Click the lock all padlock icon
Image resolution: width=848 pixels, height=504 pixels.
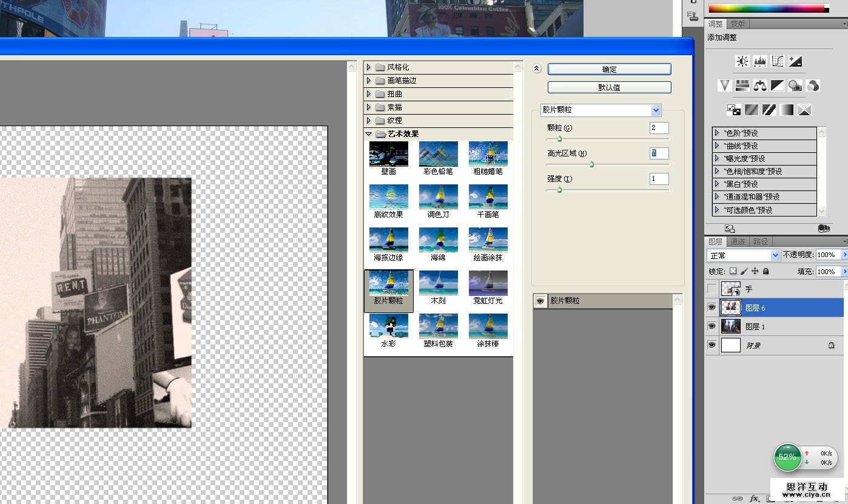click(x=766, y=272)
